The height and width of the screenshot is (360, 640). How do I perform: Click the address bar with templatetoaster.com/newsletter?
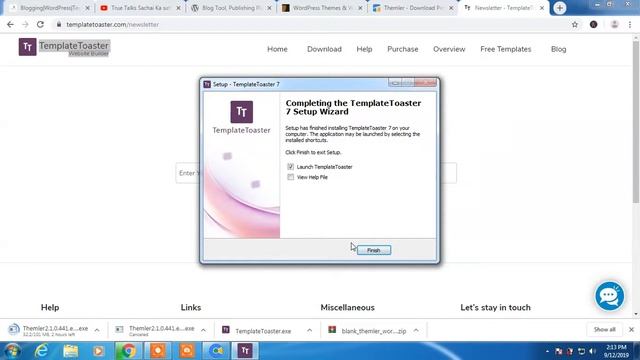(x=310, y=24)
